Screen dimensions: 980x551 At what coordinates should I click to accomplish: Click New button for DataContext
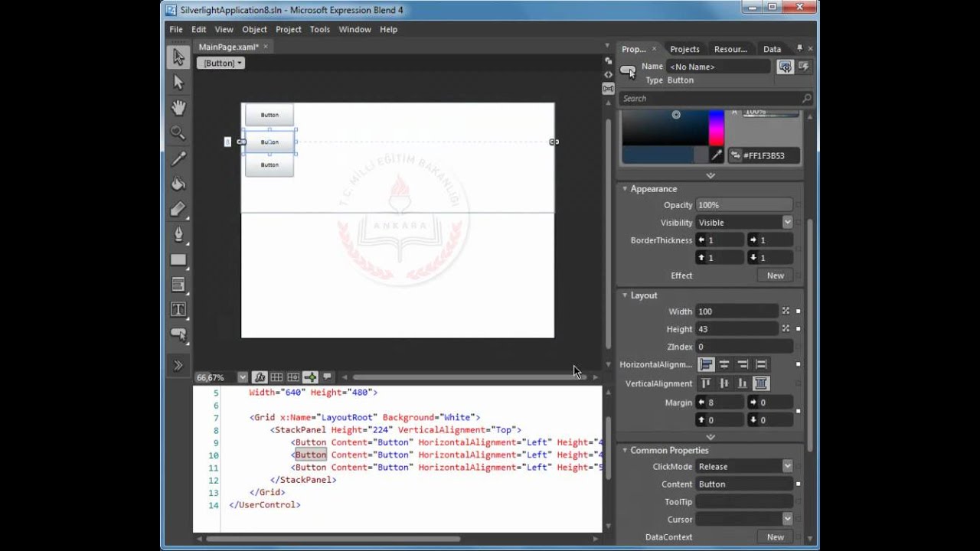(x=775, y=537)
